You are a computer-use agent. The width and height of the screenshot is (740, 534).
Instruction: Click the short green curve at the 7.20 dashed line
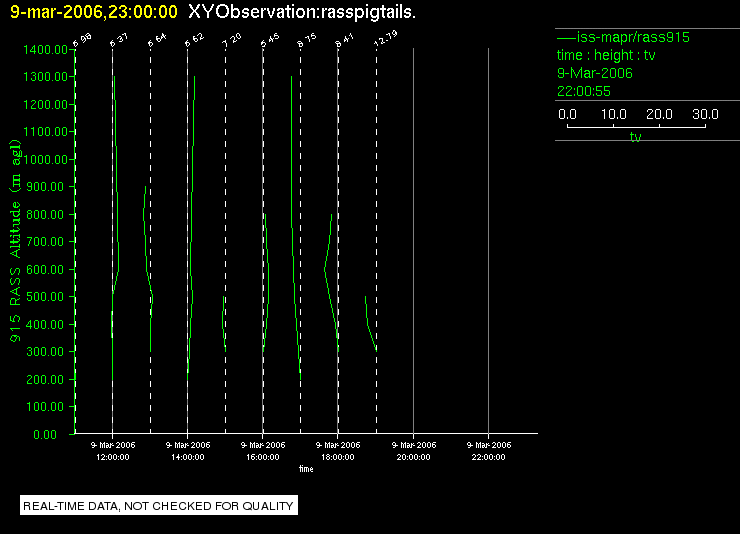point(223,325)
